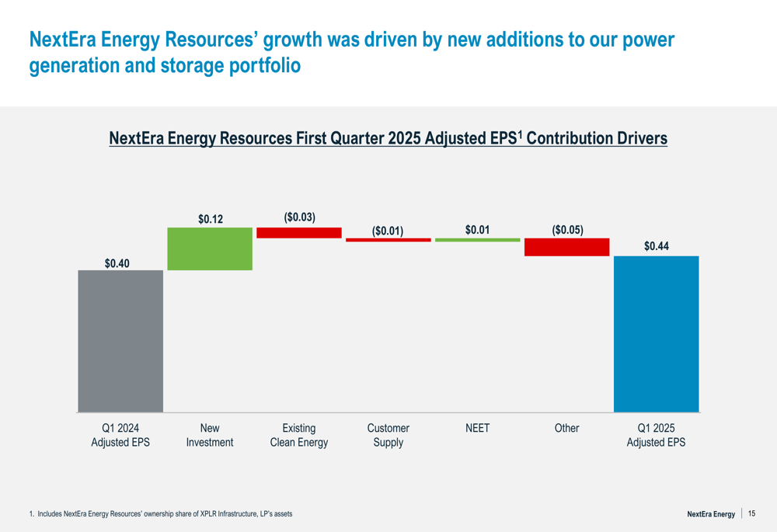Screen dimensions: 777x532
Task: Select the chart heading 'Adjusted EPS Contribution Drivers'
Action: click(x=388, y=138)
